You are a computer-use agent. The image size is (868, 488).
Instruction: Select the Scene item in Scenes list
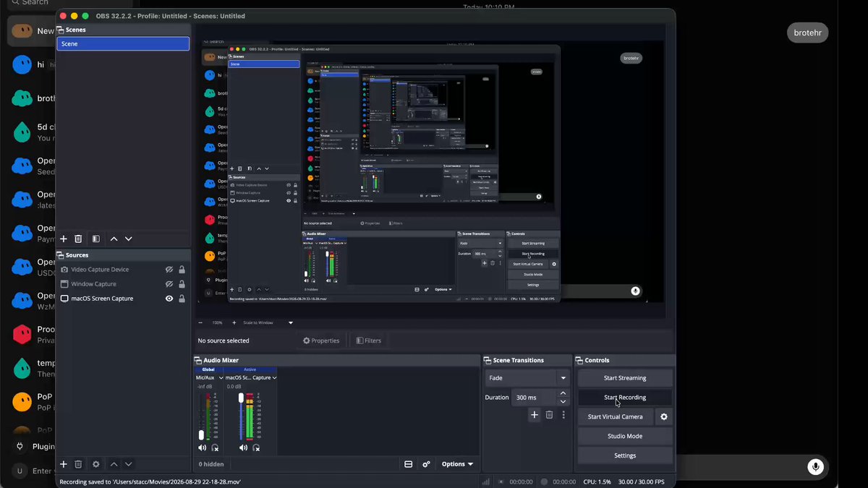(x=123, y=44)
